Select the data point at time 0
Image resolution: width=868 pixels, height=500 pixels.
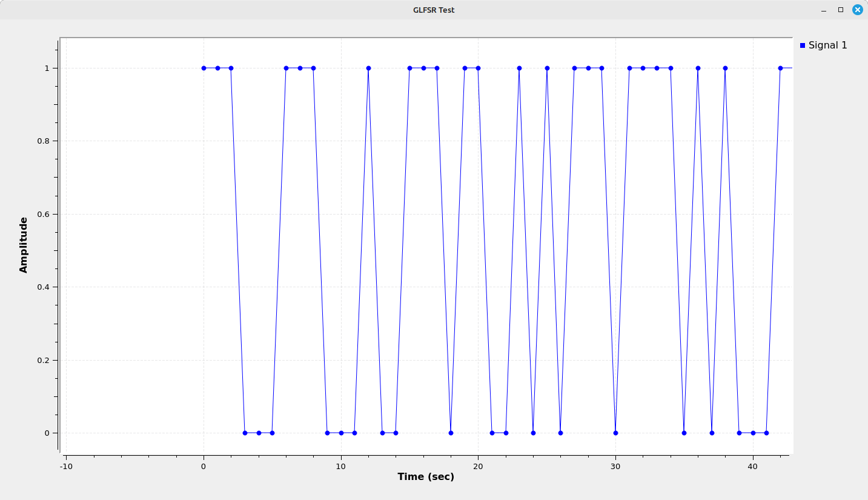tap(204, 68)
